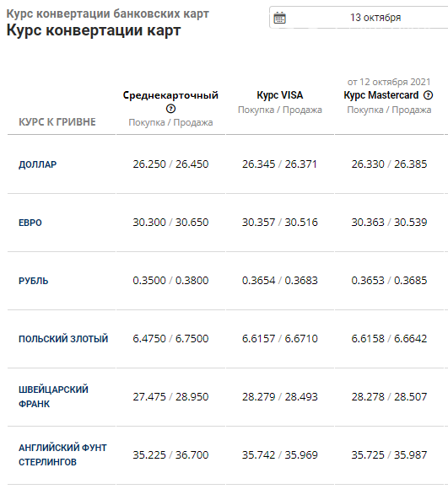Open the ЕВРО currency link

[30, 223]
